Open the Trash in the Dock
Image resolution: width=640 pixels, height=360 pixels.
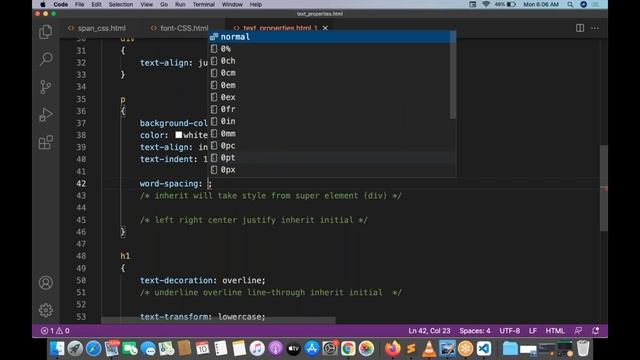[583, 349]
